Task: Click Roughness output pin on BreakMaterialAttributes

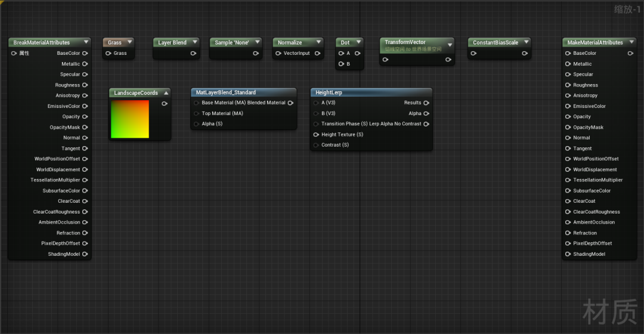Action: coord(85,85)
